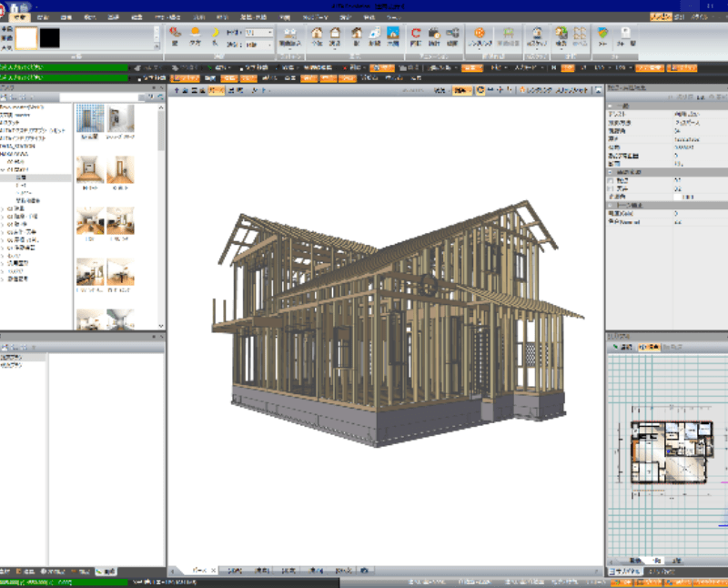
Task: Click the orange highlighted view button above viewport
Action: (x=217, y=91)
